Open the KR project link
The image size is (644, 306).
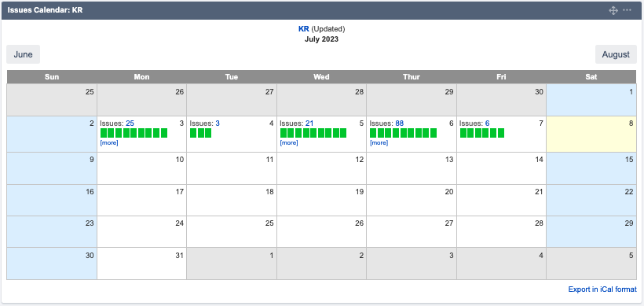[303, 29]
